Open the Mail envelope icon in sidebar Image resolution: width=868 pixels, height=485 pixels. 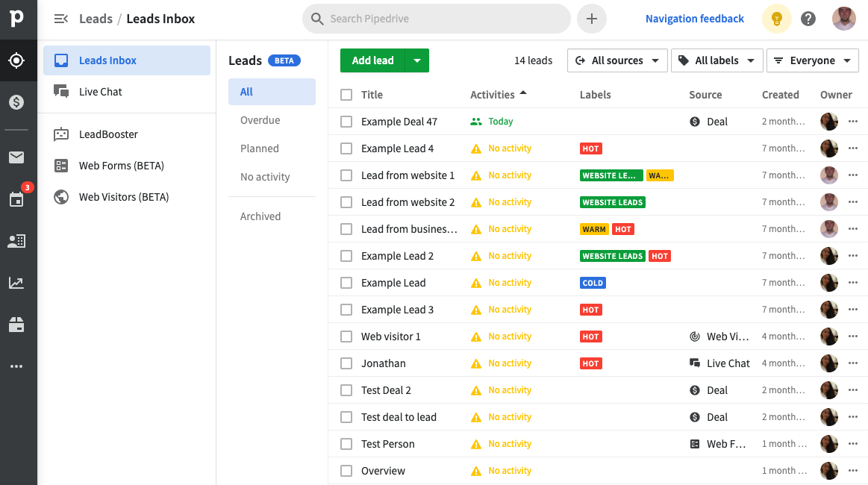[x=16, y=157]
